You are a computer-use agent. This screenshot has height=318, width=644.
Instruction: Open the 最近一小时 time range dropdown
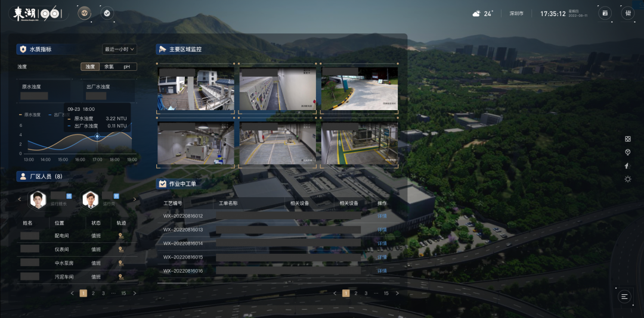point(119,49)
